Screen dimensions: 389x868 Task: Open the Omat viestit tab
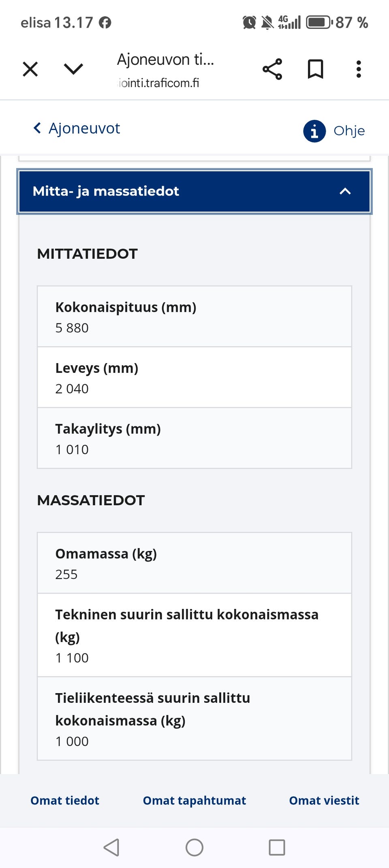coord(324,800)
